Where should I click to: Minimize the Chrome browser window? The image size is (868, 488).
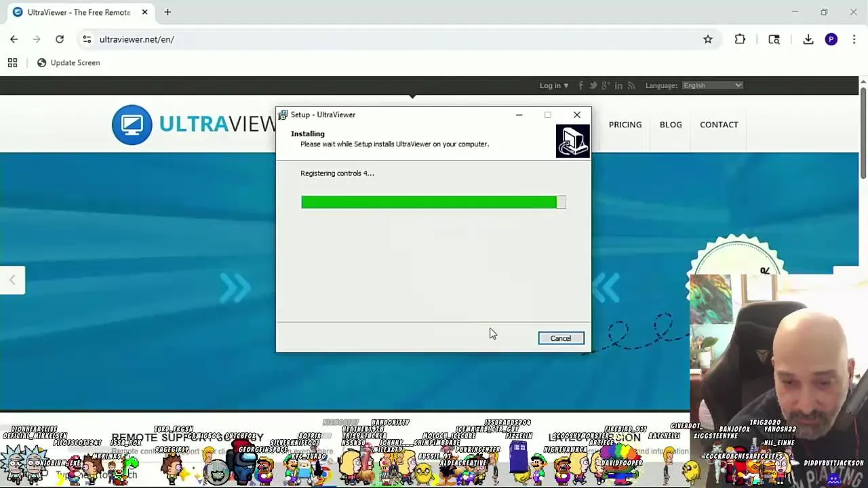[795, 12]
